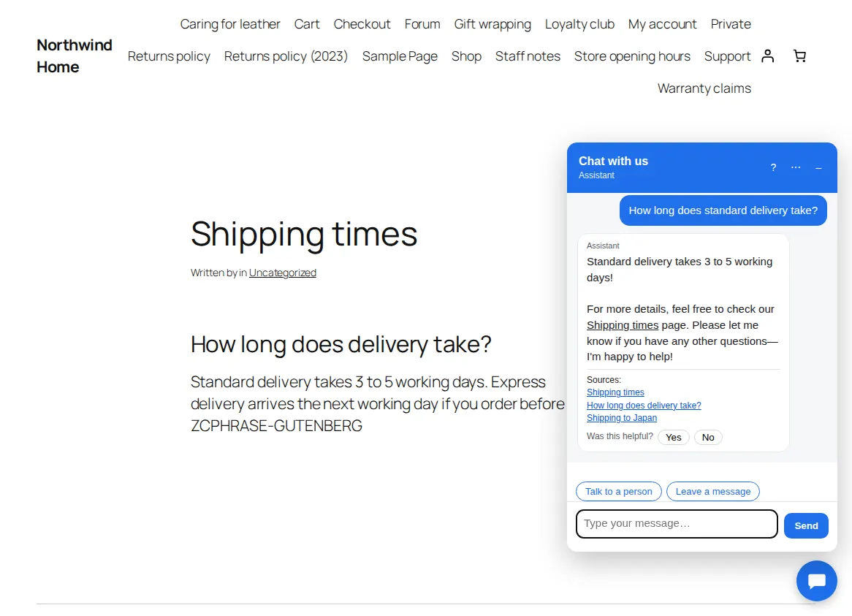The image size is (852, 616).
Task: Open the account user icon
Action: pyautogui.click(x=767, y=56)
